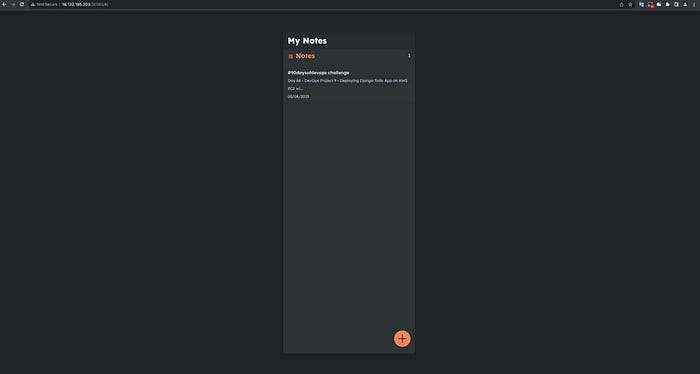Click the orange Notes heading
Viewport: 700px width, 374px height.
305,56
